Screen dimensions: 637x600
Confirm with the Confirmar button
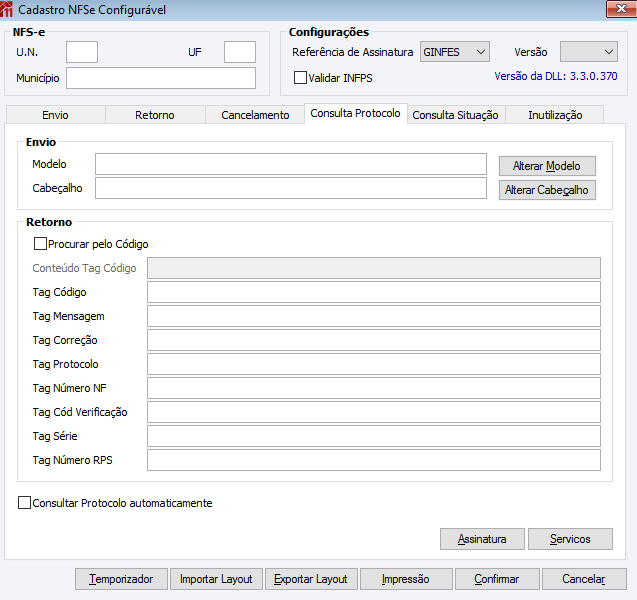[x=497, y=578]
